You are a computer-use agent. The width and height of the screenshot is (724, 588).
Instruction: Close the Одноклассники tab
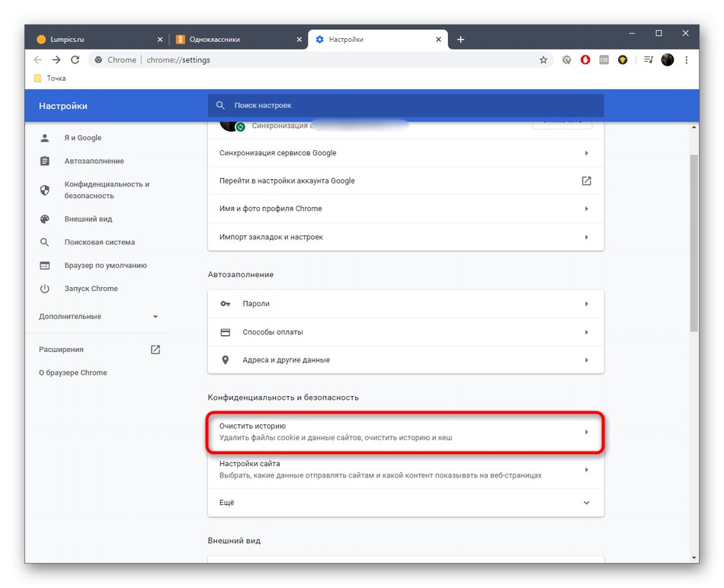[300, 40]
